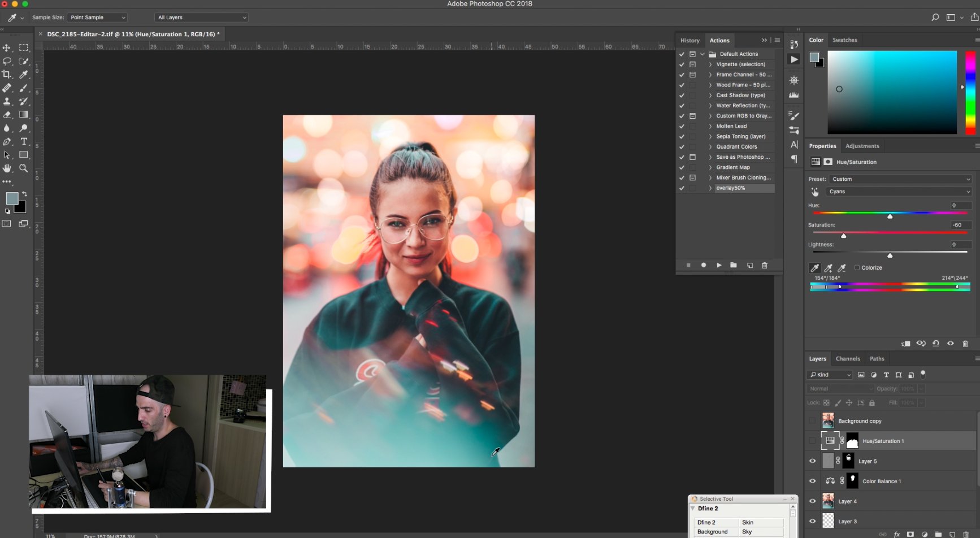
Task: Select the Move tool
Action: click(7, 48)
